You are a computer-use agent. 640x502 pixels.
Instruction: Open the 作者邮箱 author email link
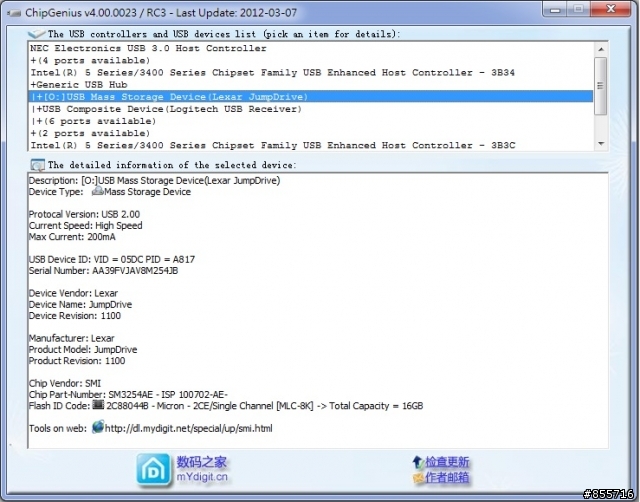click(447, 478)
